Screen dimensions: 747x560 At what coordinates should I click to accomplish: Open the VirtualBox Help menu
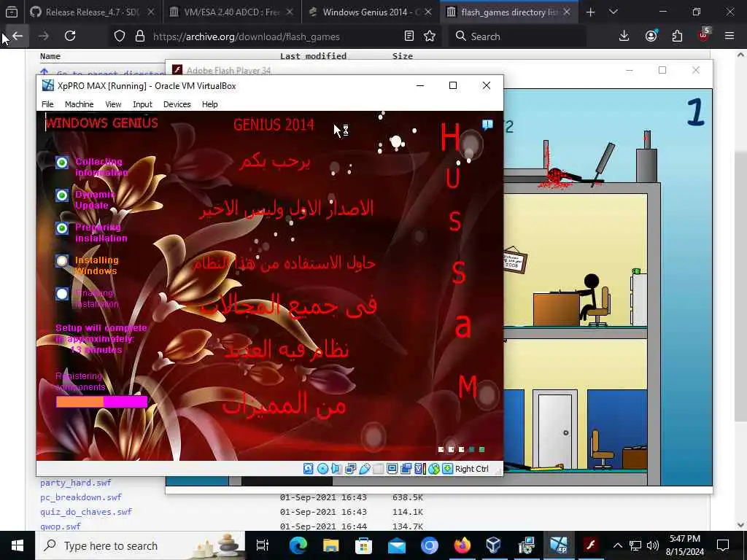pyautogui.click(x=209, y=104)
